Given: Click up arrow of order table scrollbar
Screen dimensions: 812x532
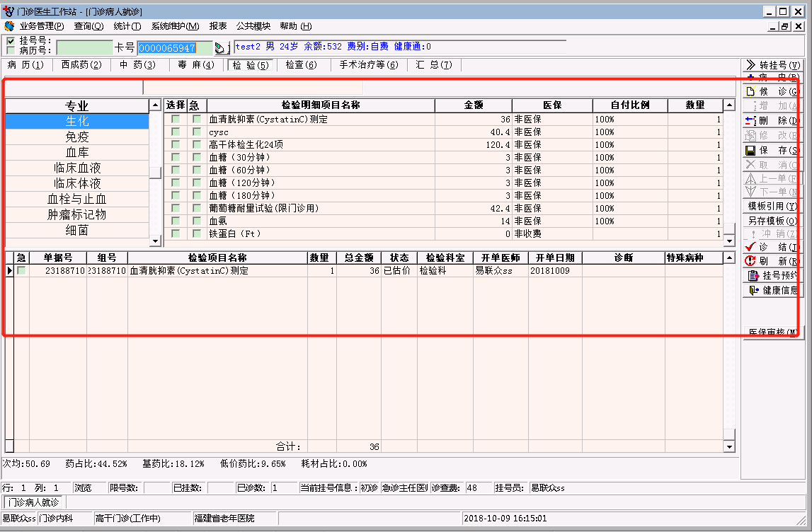Looking at the screenshot, I should [x=729, y=258].
